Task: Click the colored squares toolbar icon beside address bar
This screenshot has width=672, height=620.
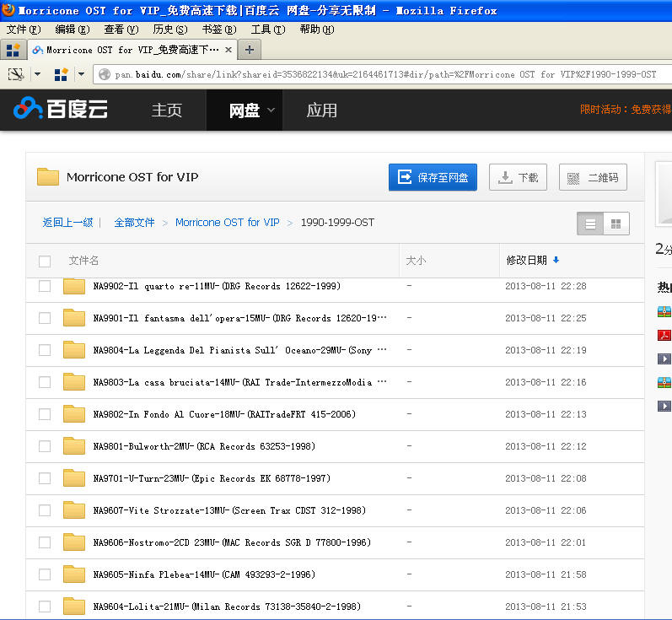Action: click(62, 74)
